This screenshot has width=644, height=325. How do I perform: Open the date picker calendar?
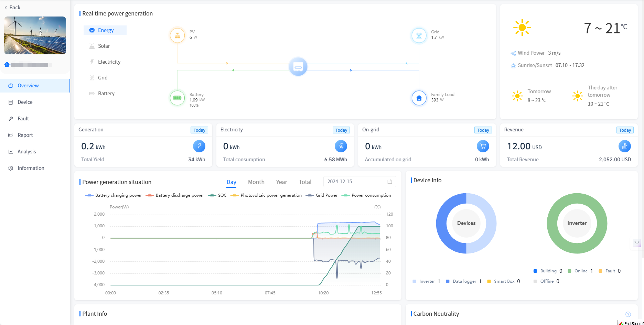pos(390,182)
